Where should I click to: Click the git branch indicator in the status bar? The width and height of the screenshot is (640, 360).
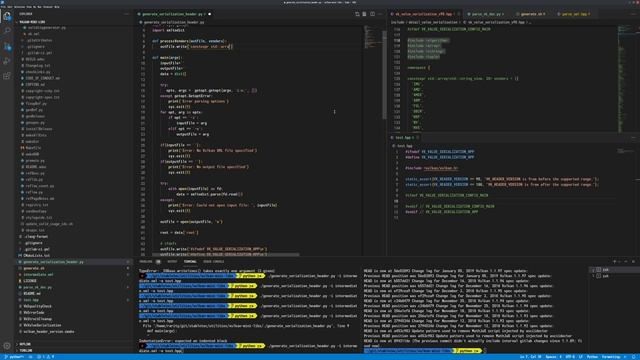[13, 357]
